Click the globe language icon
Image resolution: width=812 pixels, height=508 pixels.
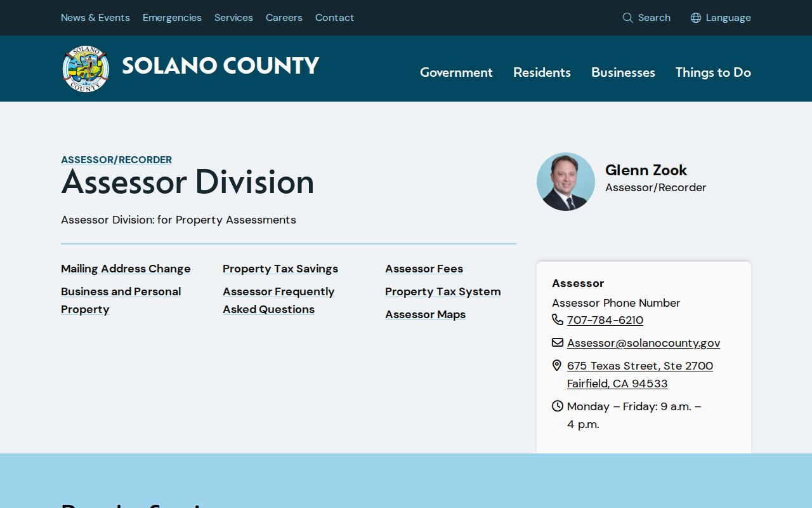coord(696,18)
